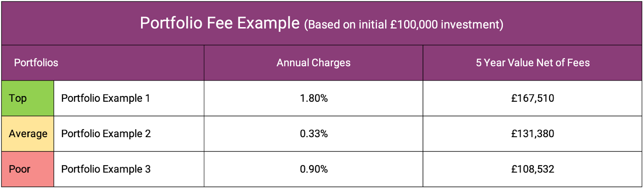
Task: Click the £100,000 investment subtitle text
Action: tap(404, 25)
